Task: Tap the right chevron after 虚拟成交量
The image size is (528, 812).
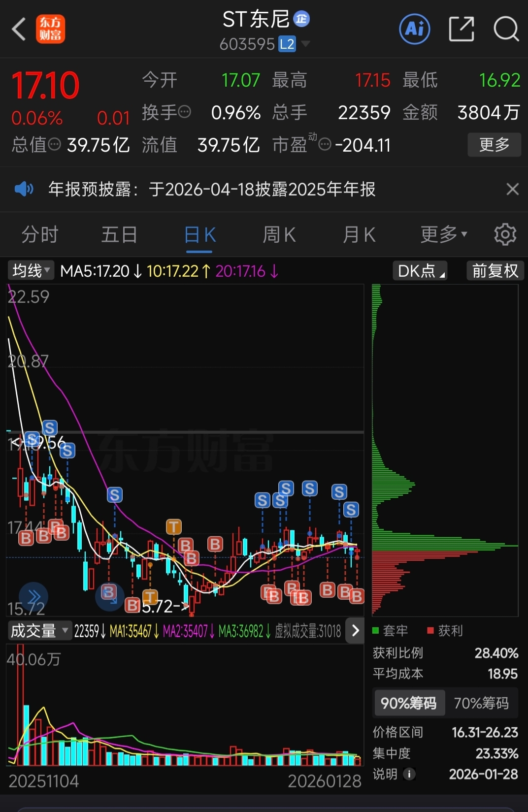Action: tap(355, 631)
